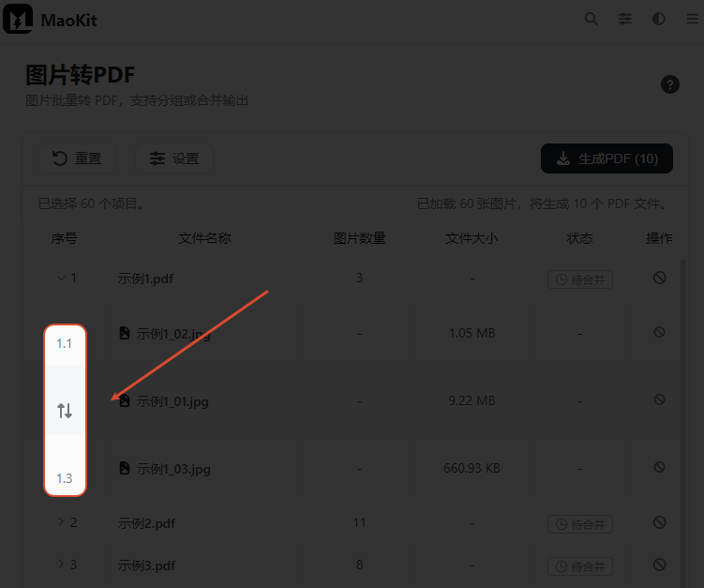Click 待合并 status badge of 示例1.pdf

tap(580, 279)
